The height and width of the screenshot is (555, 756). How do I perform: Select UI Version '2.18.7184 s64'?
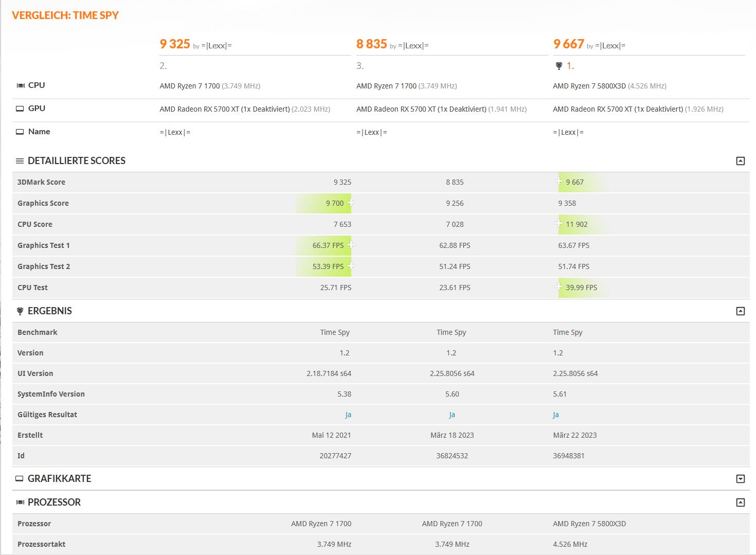tap(329, 373)
